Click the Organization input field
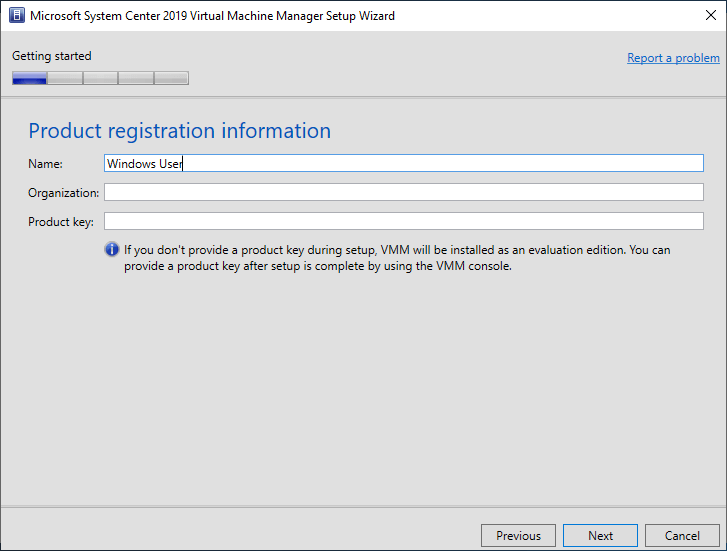This screenshot has height=551, width=727. [x=403, y=192]
